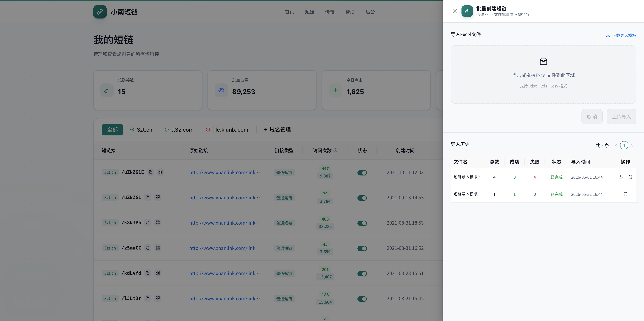The height and width of the screenshot is (321, 644).
Task: Click the 38,285 visit count
Action: [x=325, y=226]
